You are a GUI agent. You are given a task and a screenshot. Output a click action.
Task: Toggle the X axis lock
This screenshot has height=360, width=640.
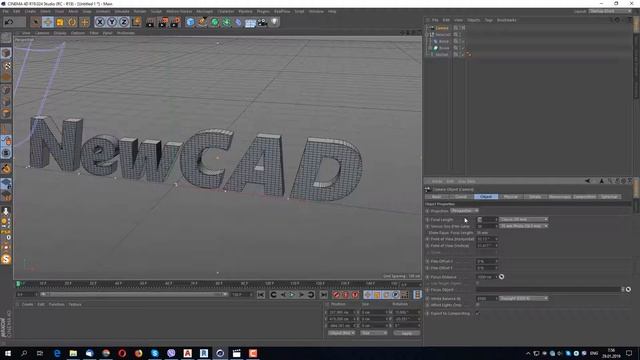[100, 22]
